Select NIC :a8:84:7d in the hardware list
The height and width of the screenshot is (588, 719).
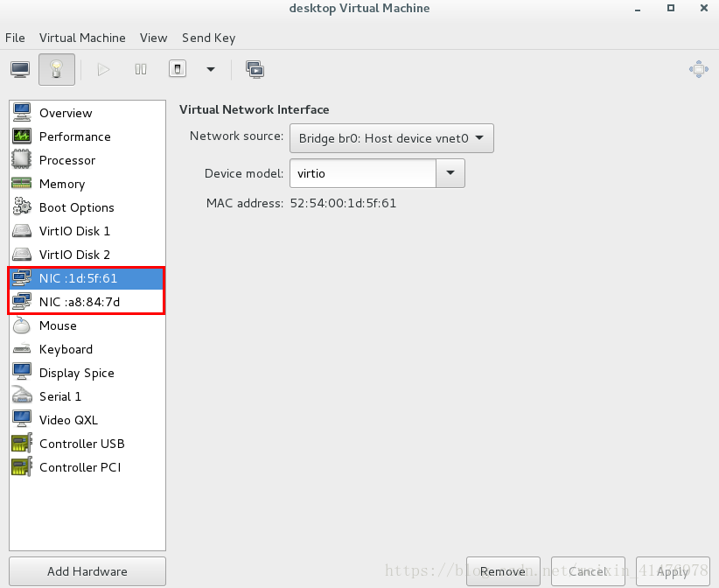pyautogui.click(x=80, y=302)
